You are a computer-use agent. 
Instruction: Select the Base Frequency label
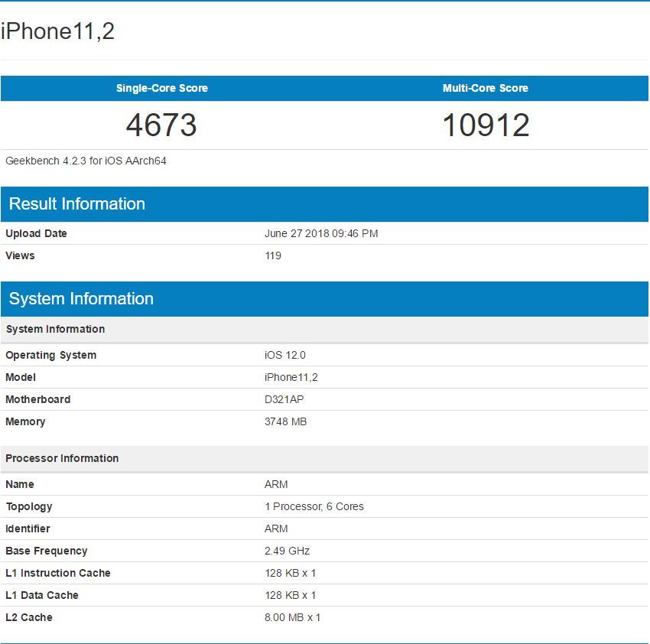pos(47,551)
